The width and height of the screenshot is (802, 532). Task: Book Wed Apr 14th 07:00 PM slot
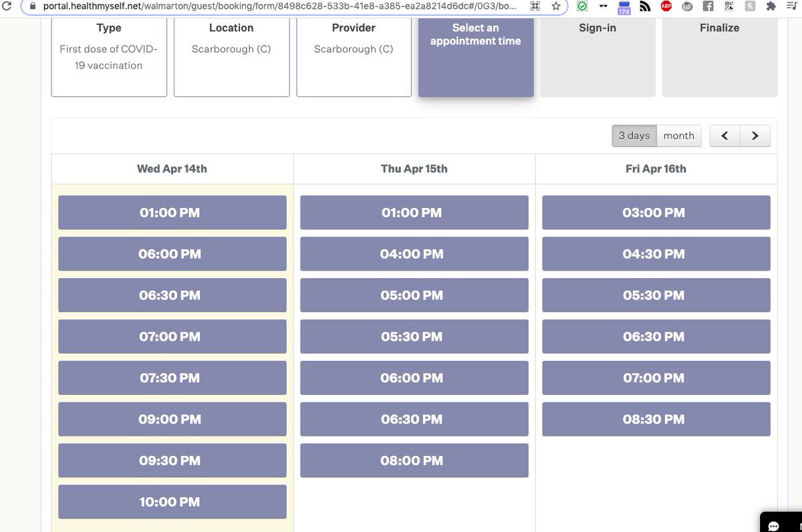[x=172, y=337]
